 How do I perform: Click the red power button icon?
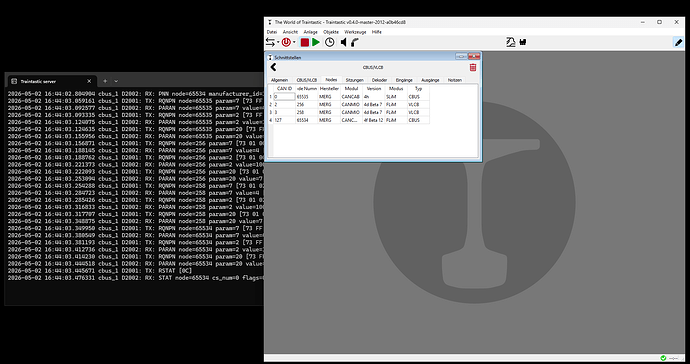[286, 42]
